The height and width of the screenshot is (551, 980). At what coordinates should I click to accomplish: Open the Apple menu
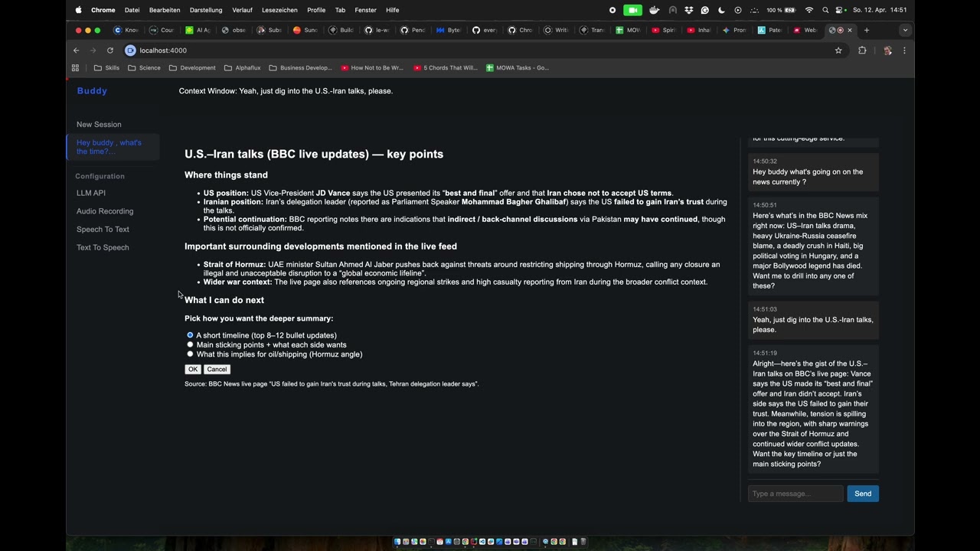point(78,10)
